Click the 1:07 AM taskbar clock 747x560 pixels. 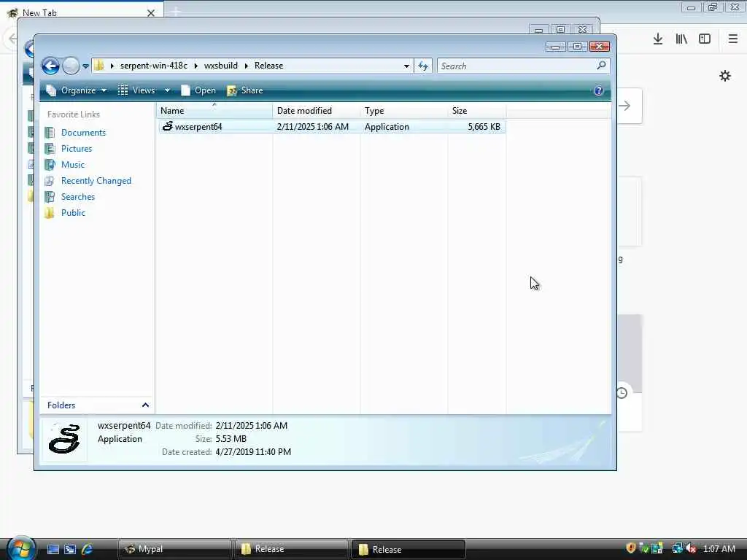[x=719, y=548]
